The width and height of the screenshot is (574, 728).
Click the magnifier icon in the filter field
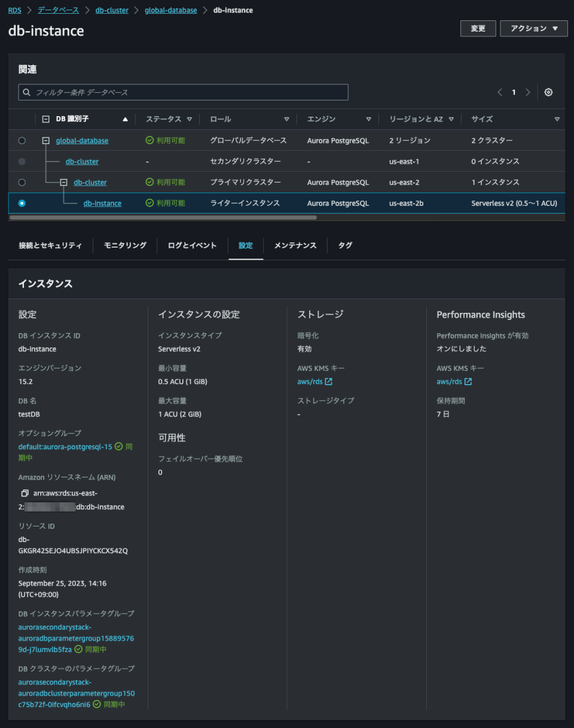tap(27, 92)
